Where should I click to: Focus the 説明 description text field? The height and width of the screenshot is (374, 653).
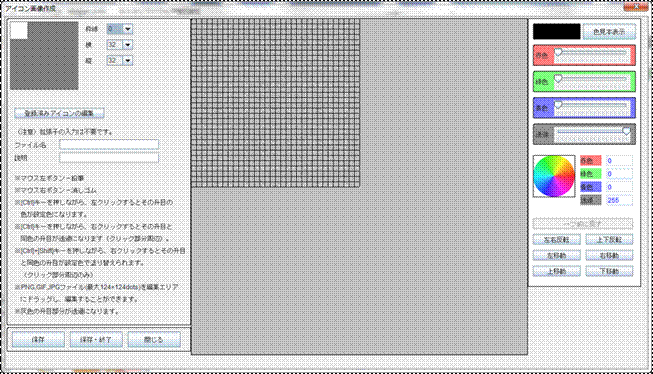(x=109, y=158)
